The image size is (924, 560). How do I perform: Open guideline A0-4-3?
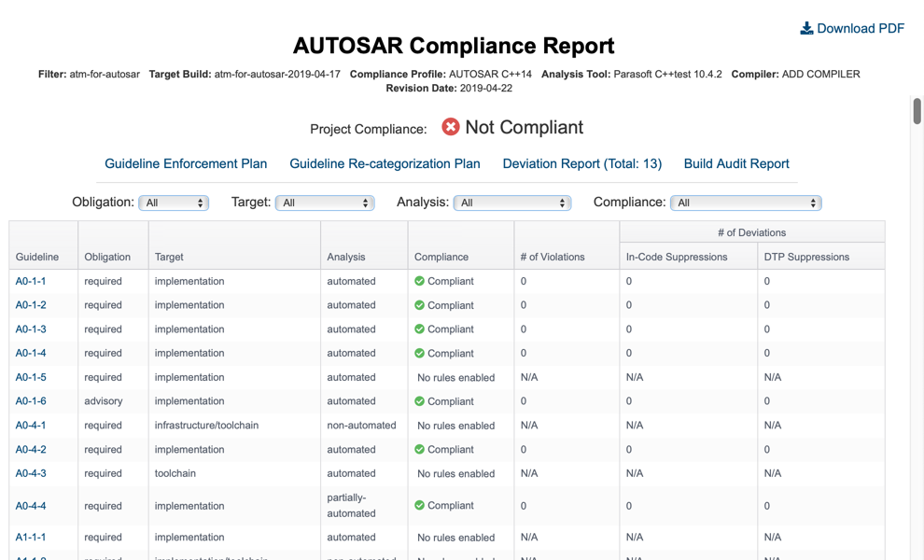click(31, 473)
